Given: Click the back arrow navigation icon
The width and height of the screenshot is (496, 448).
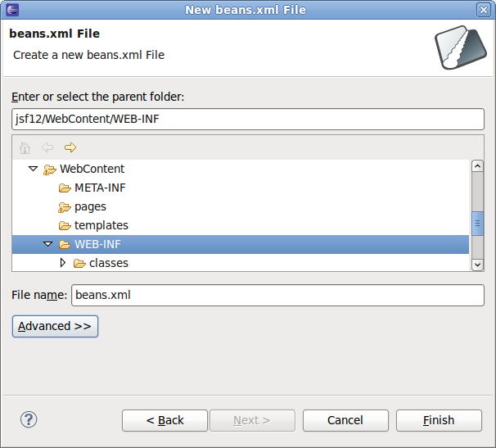Looking at the screenshot, I should pos(47,147).
